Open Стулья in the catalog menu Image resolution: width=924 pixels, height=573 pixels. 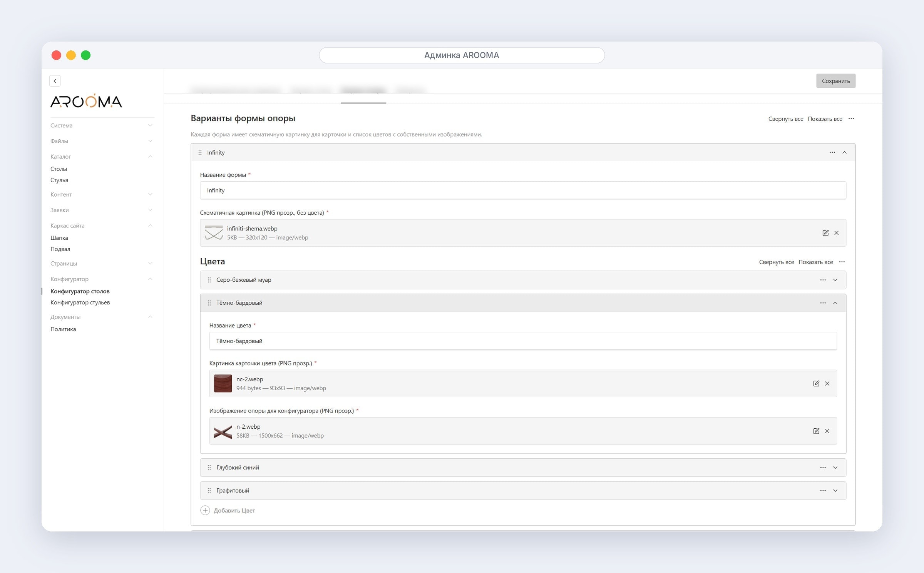[x=59, y=180]
